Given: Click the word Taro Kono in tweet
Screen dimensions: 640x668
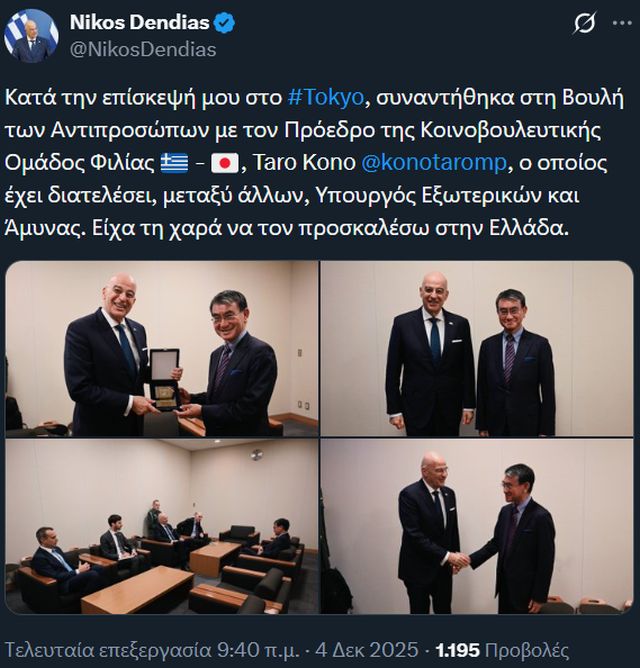Looking at the screenshot, I should point(304,162).
